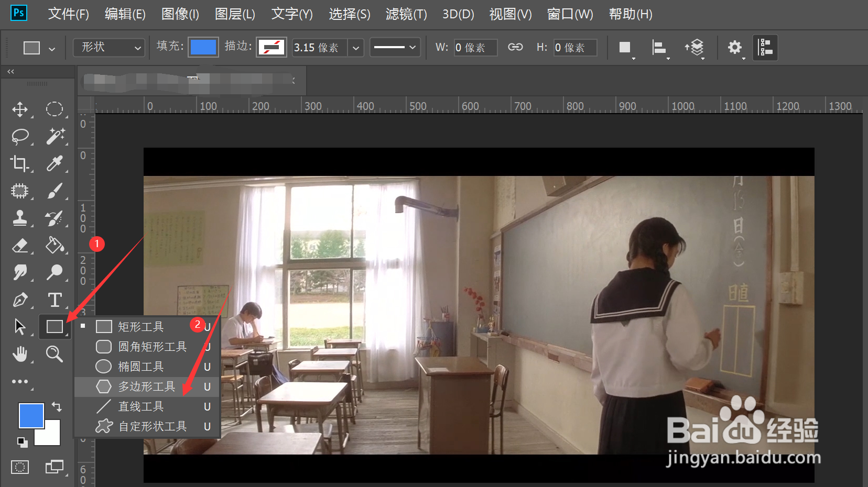Select the History Brush tool
Viewport: 868px width, 487px height.
[x=55, y=218]
